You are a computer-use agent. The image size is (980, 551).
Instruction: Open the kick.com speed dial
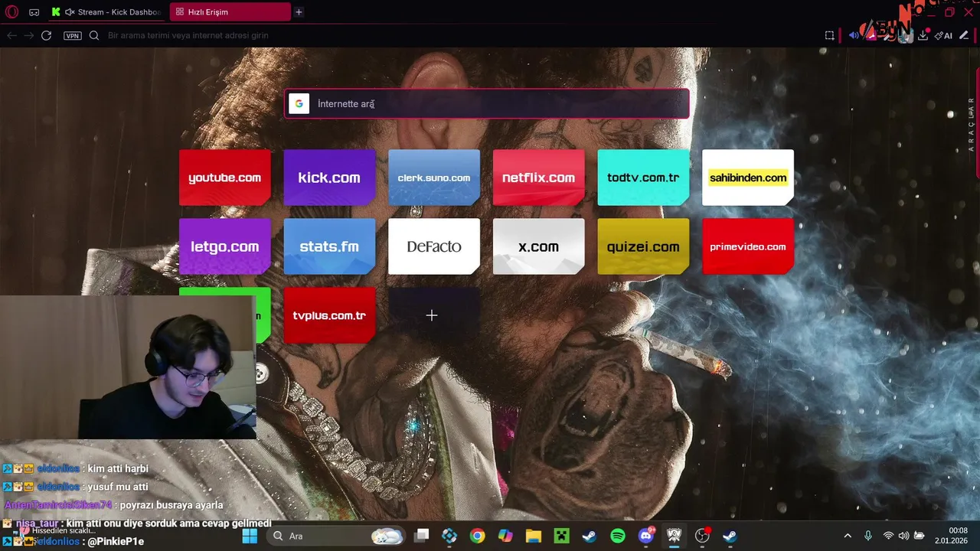(329, 178)
